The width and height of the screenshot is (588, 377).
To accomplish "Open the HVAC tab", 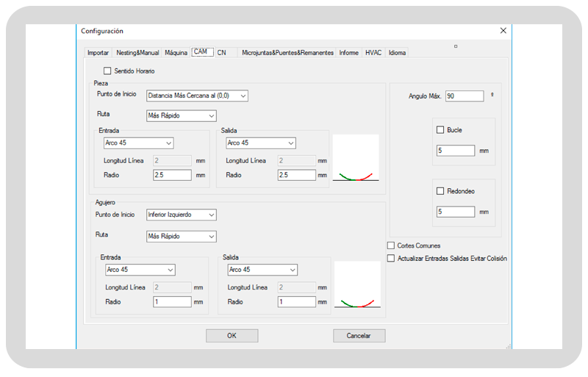I will tap(373, 52).
